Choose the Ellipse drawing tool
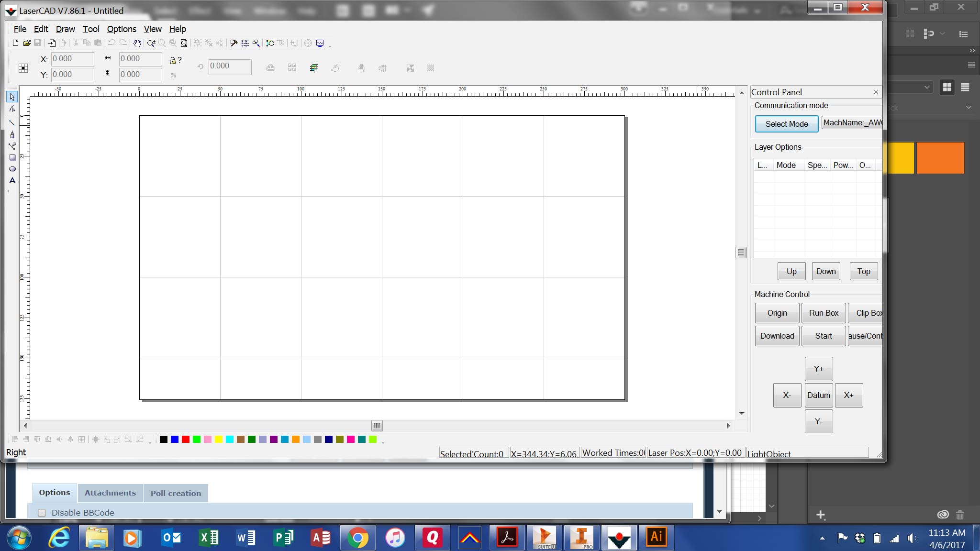Image resolution: width=980 pixels, height=551 pixels. click(x=12, y=169)
